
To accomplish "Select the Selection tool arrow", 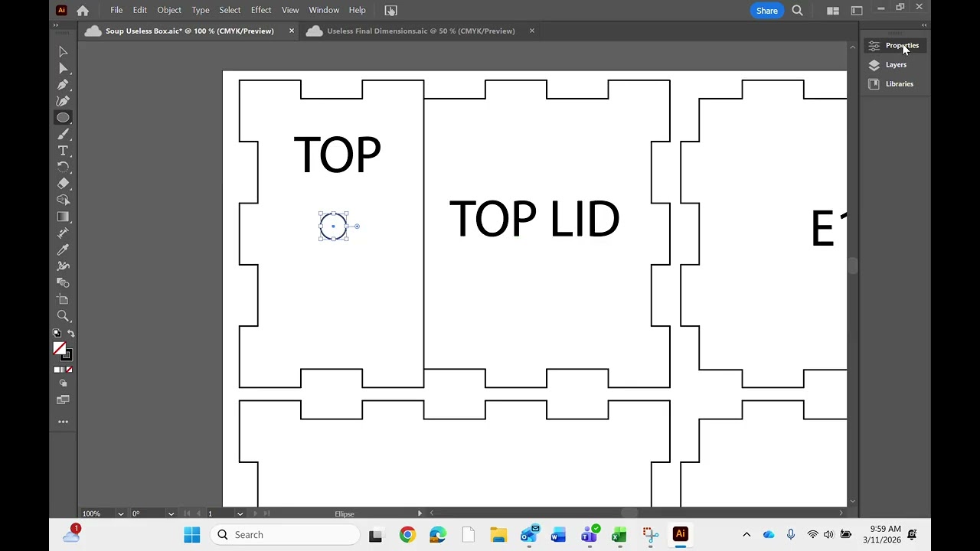I will (63, 51).
